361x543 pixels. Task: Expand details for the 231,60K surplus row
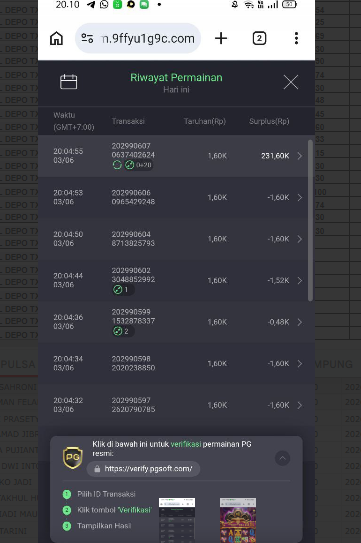coord(300,156)
